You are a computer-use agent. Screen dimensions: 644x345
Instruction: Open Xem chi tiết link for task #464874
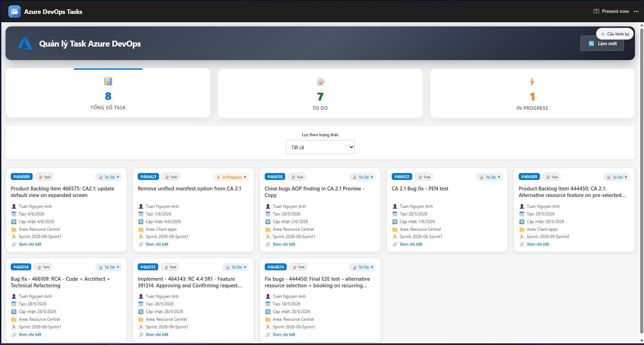[284, 335]
